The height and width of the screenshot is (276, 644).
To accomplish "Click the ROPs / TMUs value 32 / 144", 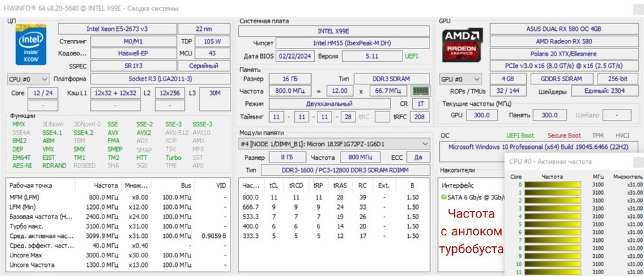I will pos(508,92).
